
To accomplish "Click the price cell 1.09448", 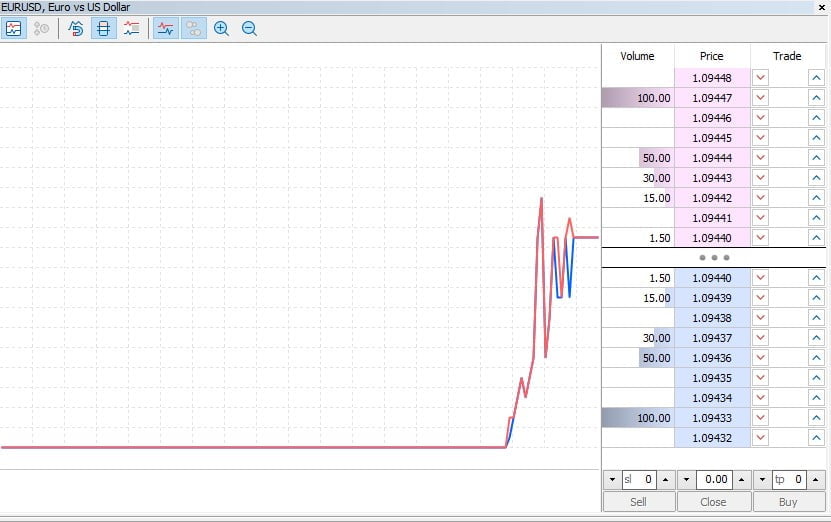I will point(712,78).
